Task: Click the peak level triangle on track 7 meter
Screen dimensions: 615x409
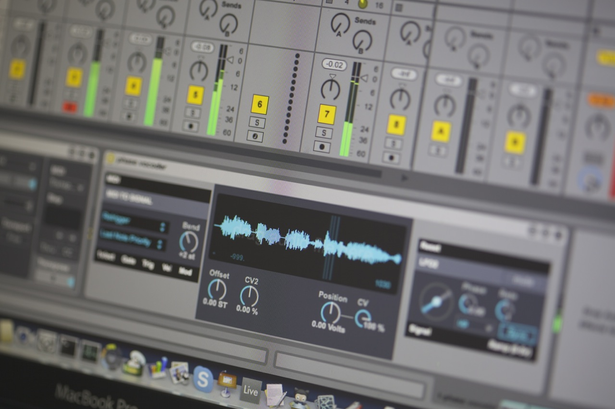Action: click(x=364, y=78)
